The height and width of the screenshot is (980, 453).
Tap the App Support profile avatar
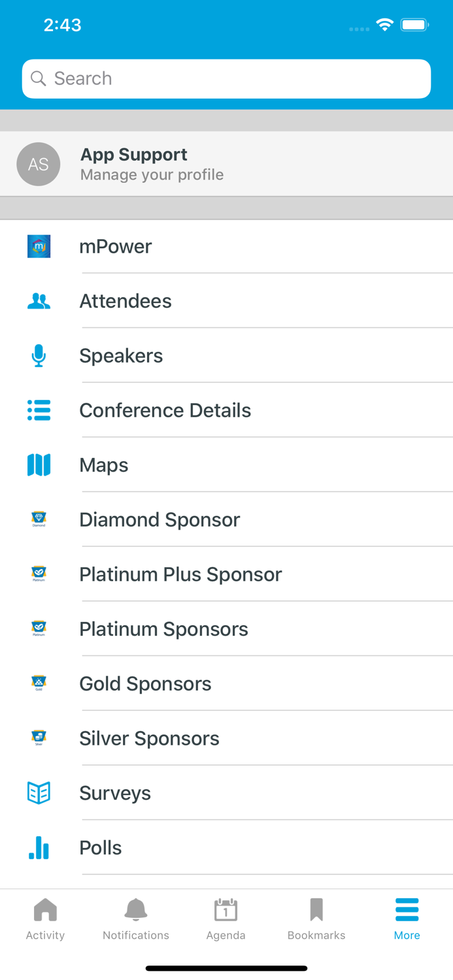click(38, 164)
